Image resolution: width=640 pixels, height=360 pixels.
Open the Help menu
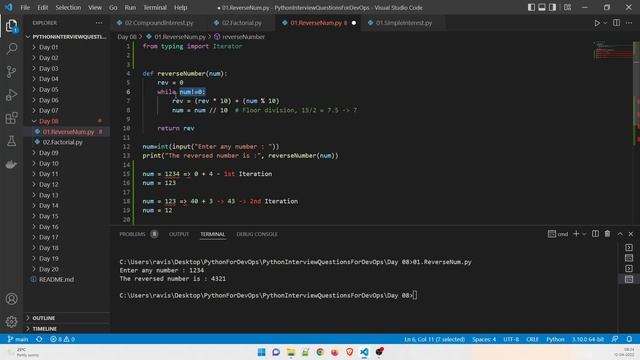click(x=180, y=7)
